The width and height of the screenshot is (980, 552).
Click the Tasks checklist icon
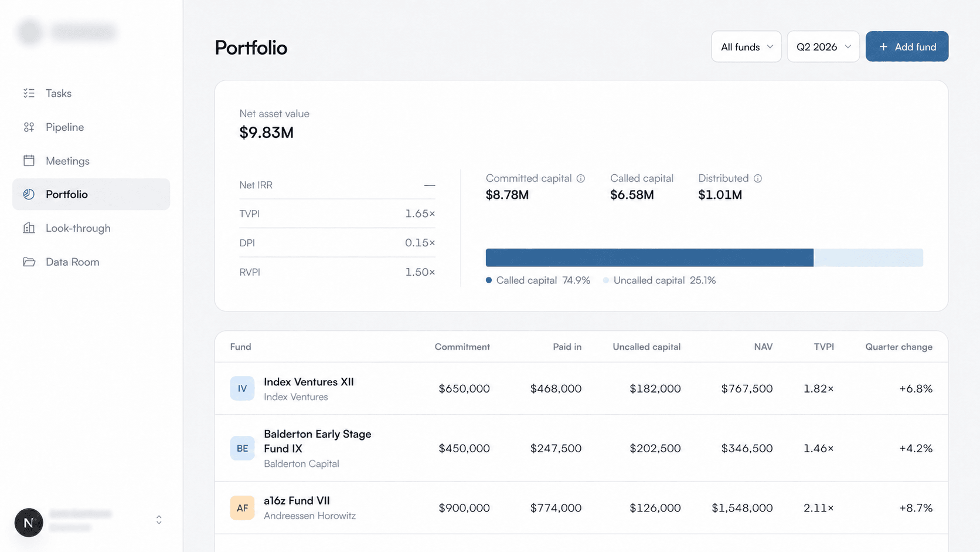(29, 93)
